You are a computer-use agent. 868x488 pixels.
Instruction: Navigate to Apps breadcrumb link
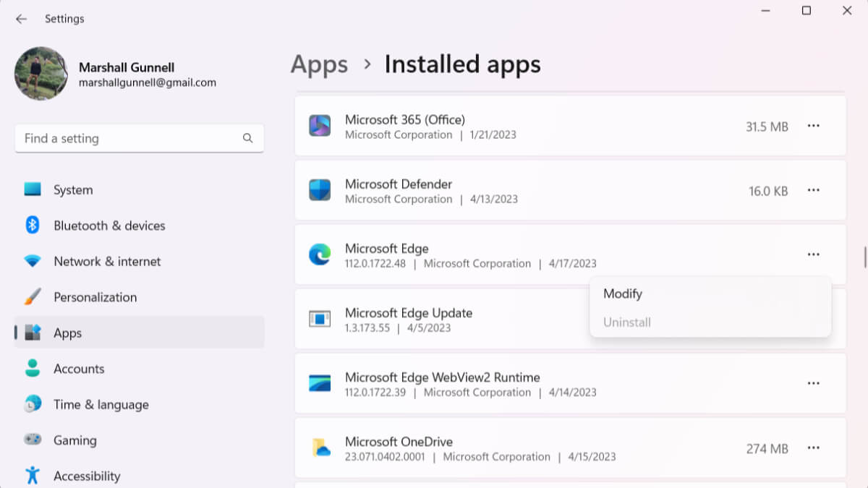pyautogui.click(x=319, y=64)
